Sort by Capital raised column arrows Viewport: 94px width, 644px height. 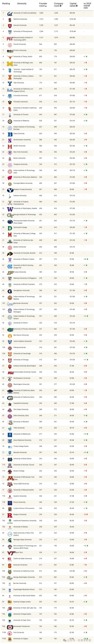tap(77, 6)
